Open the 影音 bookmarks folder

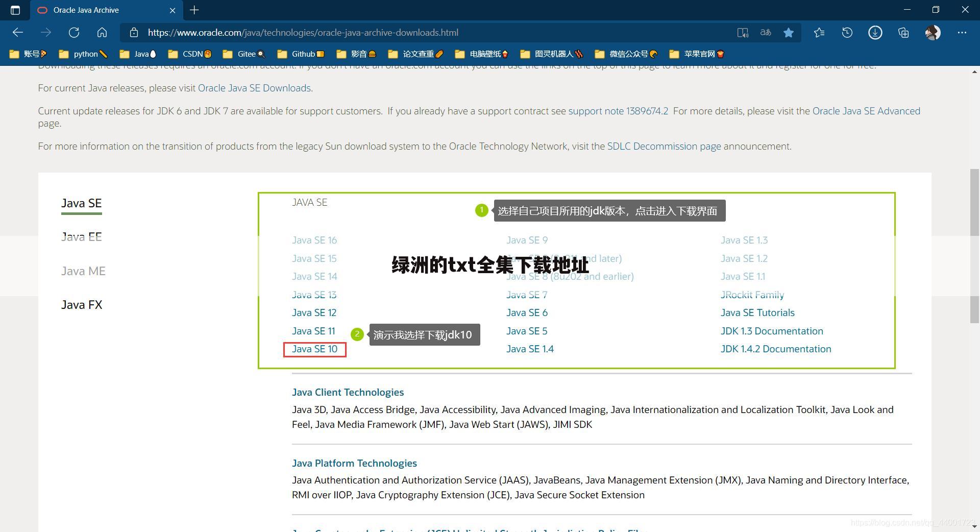(356, 54)
